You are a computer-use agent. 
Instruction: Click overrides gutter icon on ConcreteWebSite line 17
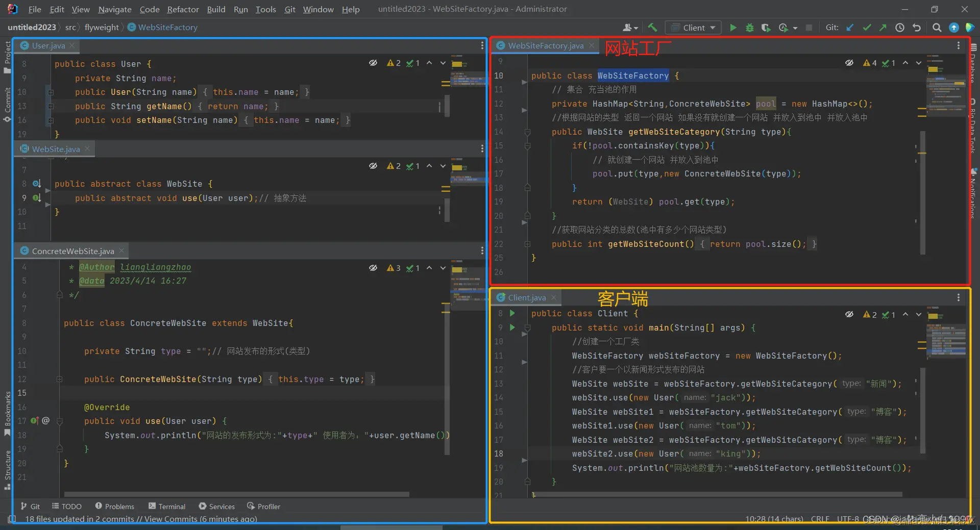tap(35, 421)
